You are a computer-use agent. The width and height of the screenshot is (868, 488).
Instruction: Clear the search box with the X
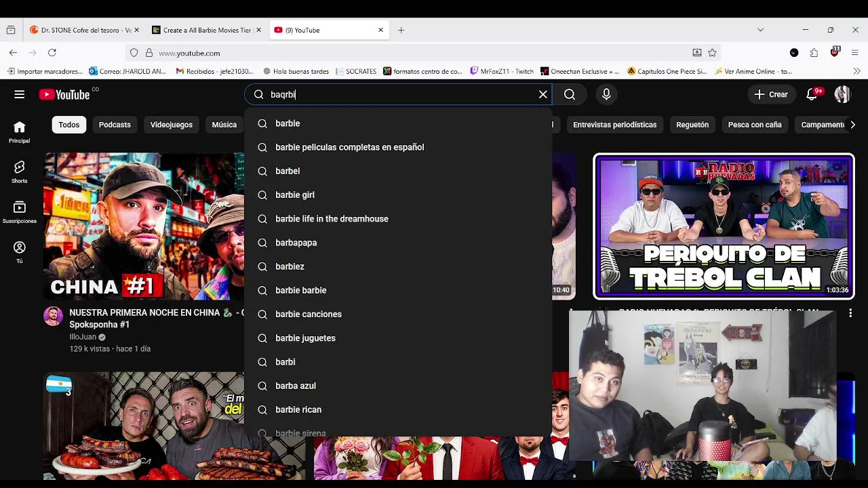[543, 95]
